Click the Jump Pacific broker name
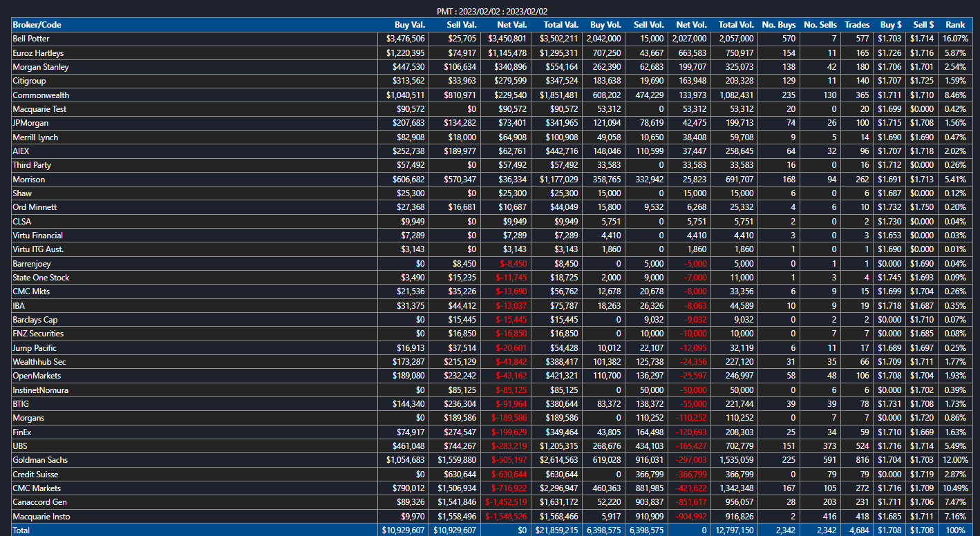Viewport: 980px width, 536px height. [x=35, y=348]
